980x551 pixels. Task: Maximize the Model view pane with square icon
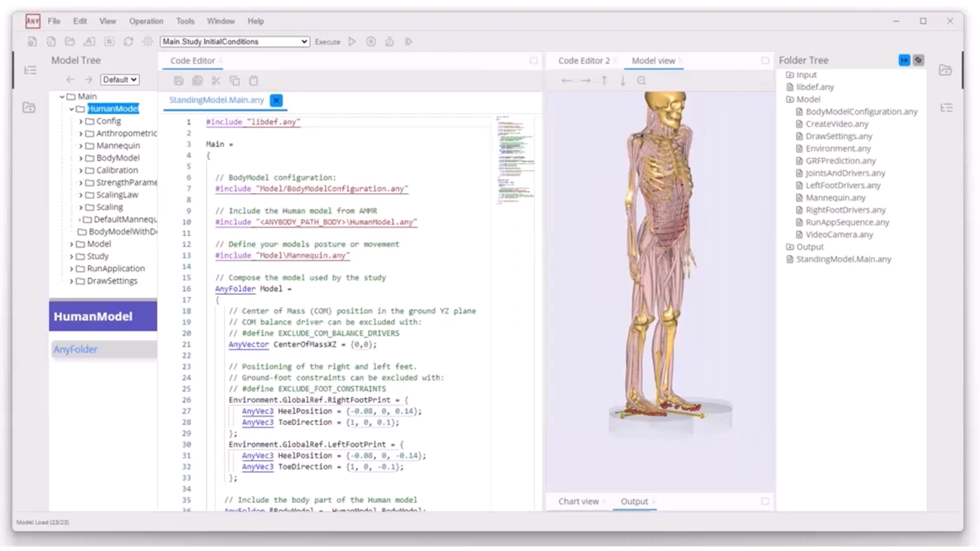765,60
